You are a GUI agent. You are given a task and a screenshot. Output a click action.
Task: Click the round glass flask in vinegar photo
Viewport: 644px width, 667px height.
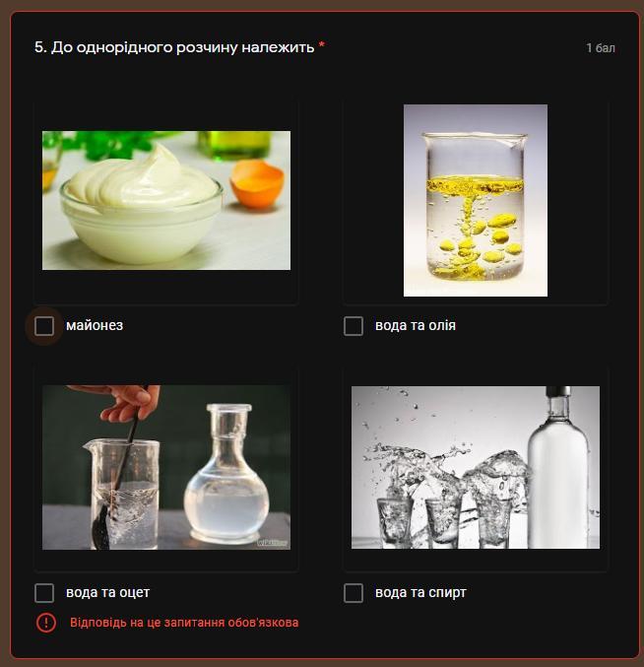(226, 473)
